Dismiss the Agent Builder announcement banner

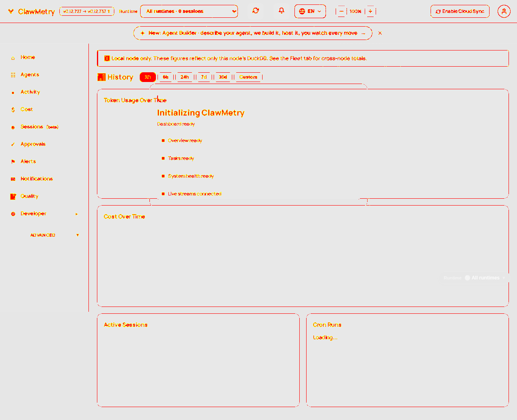point(380,33)
